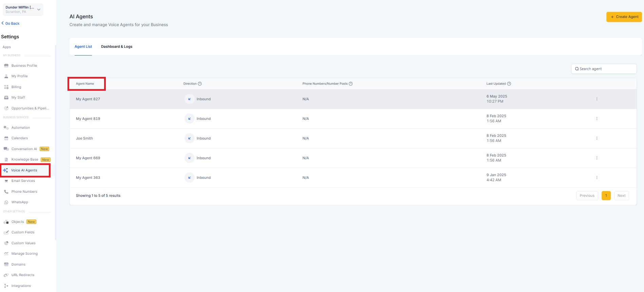Open three-dot menu for My Agent 819

597,119
